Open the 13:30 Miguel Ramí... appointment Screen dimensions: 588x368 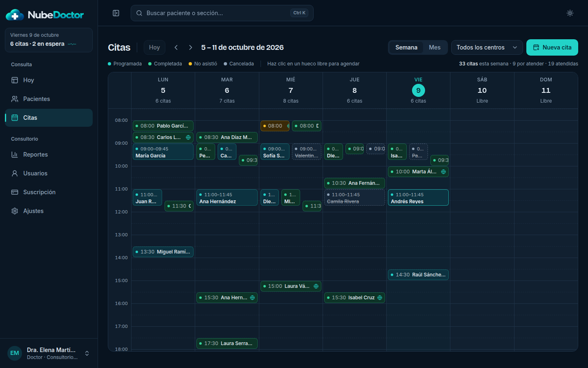pos(163,252)
